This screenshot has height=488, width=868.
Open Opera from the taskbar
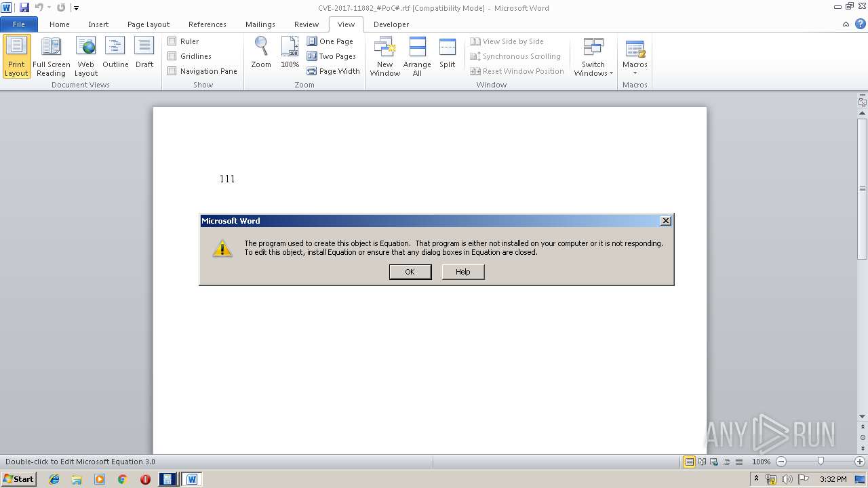[145, 479]
